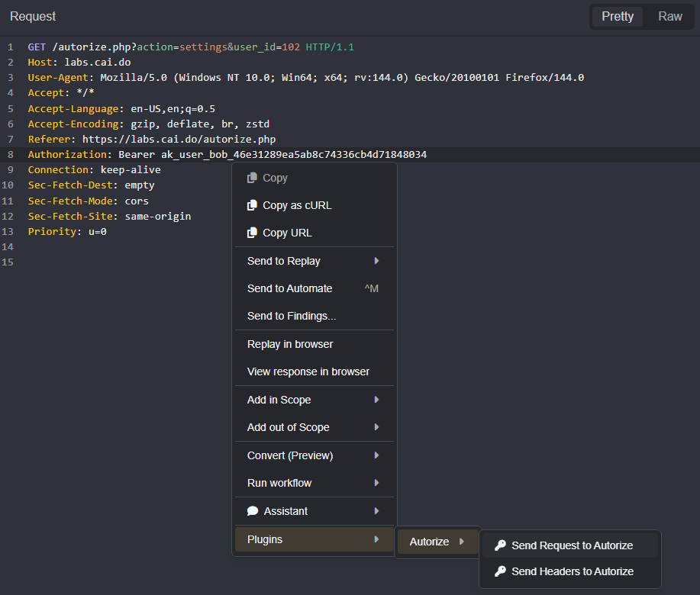Image resolution: width=700 pixels, height=595 pixels.
Task: Expand the Add out of Scope submenu arrow
Action: pyautogui.click(x=376, y=427)
